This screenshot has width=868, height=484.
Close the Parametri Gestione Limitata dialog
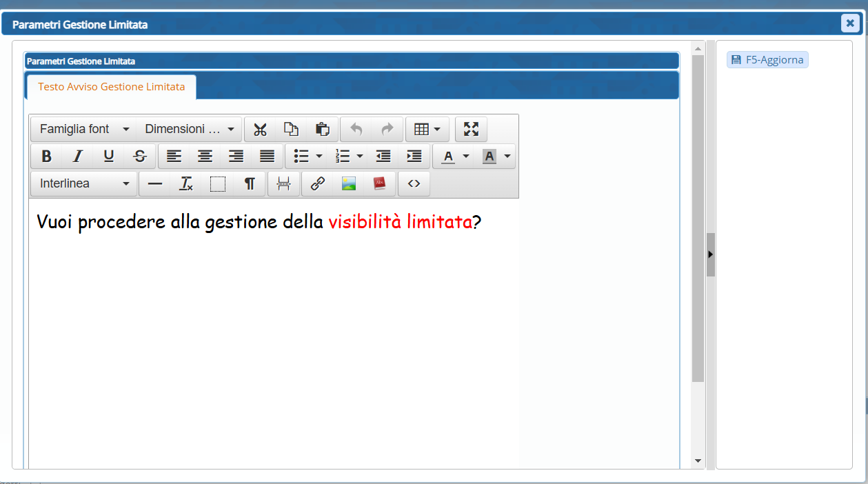[x=850, y=23]
